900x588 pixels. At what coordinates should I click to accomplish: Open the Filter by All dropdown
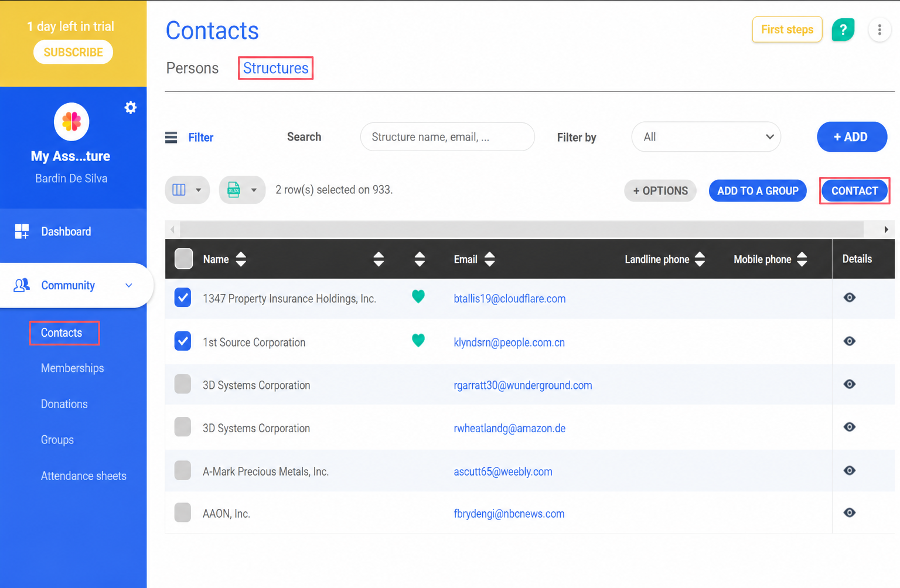click(x=706, y=137)
